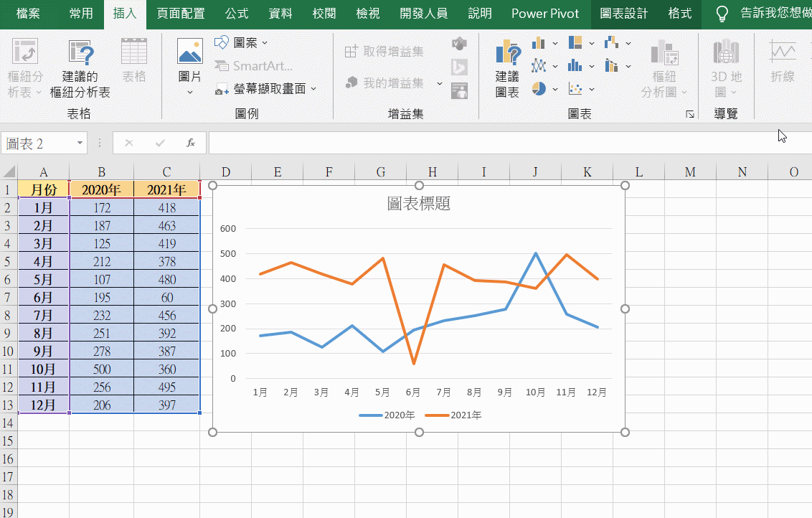The image size is (812, 518).
Task: Click the People Graph add-in icon
Action: [x=459, y=90]
